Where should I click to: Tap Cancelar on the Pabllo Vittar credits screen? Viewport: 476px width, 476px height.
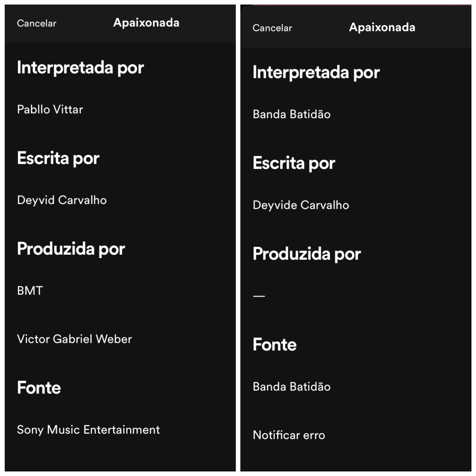(37, 23)
